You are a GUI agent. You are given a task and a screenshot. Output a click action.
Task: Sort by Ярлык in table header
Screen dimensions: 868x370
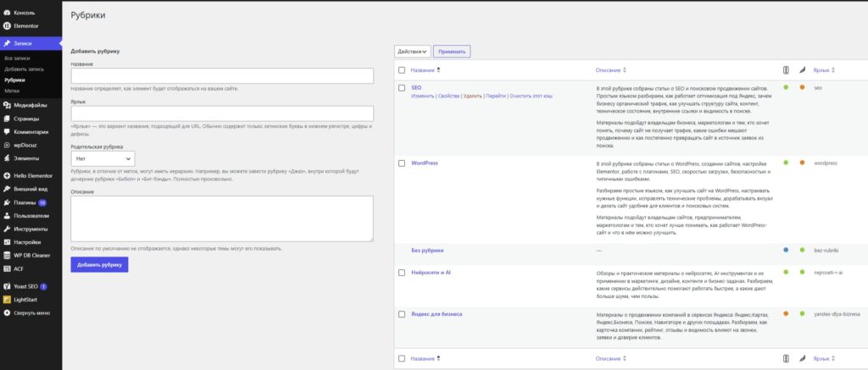coord(824,70)
